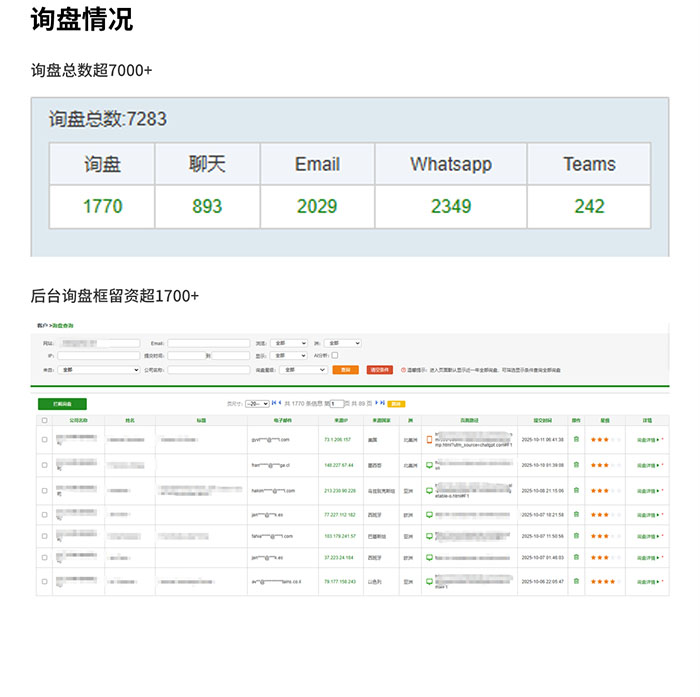The image size is (700, 697).
Task: Click trash icon for 2025-10-10 inquiry row
Action: [x=576, y=465]
